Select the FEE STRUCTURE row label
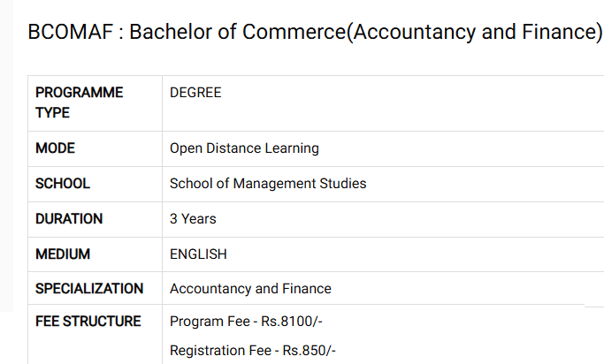 click(x=88, y=322)
